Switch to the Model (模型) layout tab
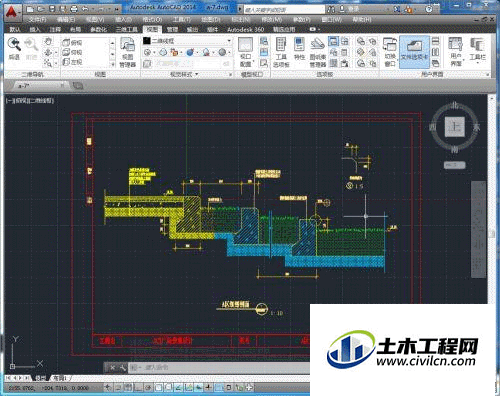Screen dimensions: 500x396 [x=40, y=378]
